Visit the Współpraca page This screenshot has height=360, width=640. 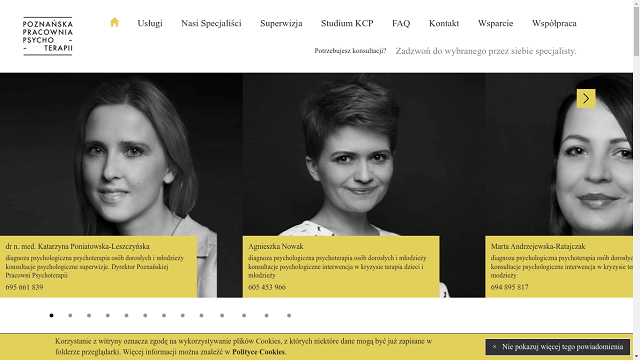554,23
